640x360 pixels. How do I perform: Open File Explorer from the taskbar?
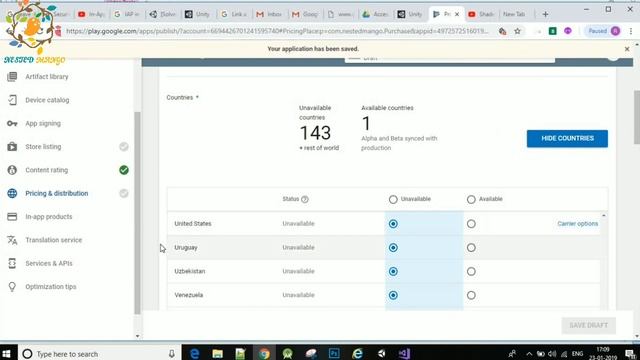click(218, 353)
